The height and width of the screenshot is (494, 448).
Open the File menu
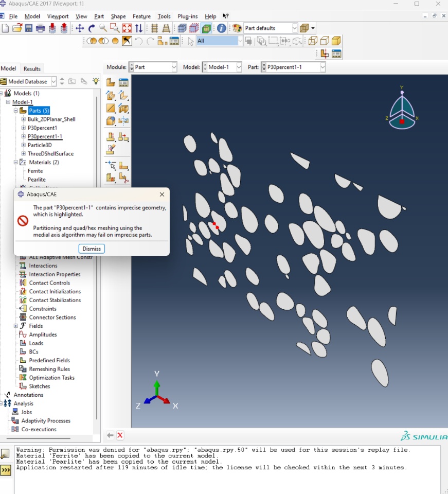point(13,16)
